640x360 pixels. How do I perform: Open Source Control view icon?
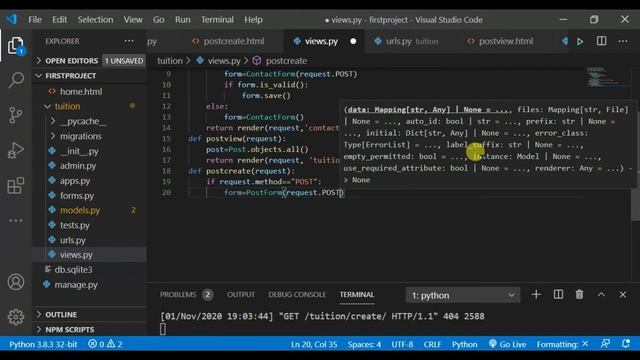(16, 115)
